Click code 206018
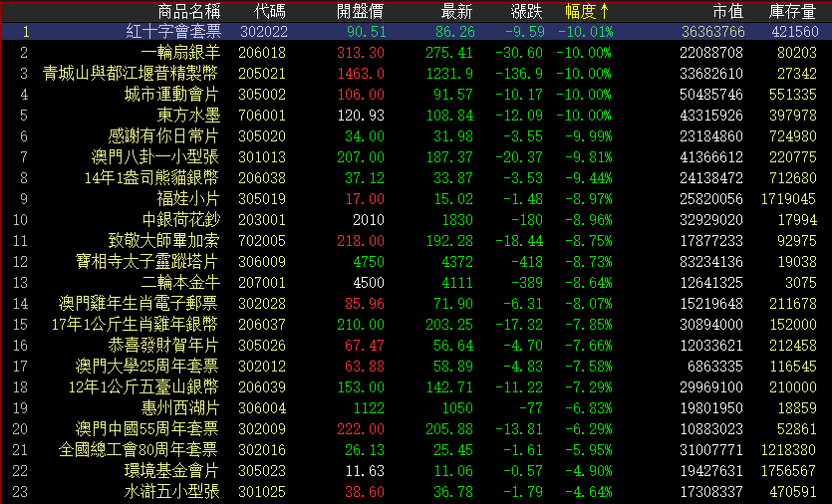The width and height of the screenshot is (832, 504). tap(262, 53)
